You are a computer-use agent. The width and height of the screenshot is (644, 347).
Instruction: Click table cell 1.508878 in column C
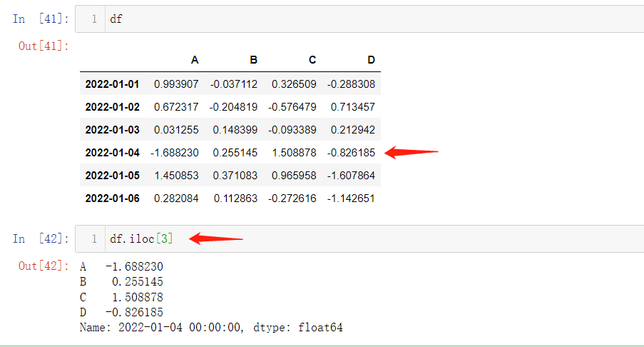click(x=294, y=153)
